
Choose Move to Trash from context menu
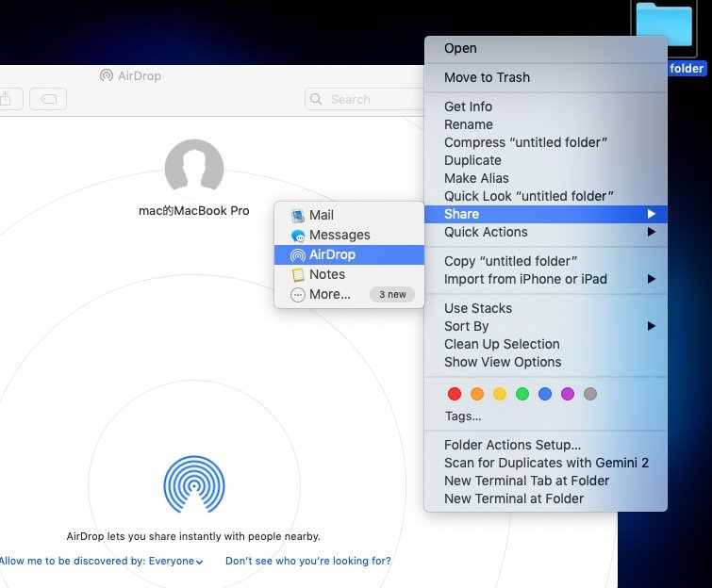[487, 77]
